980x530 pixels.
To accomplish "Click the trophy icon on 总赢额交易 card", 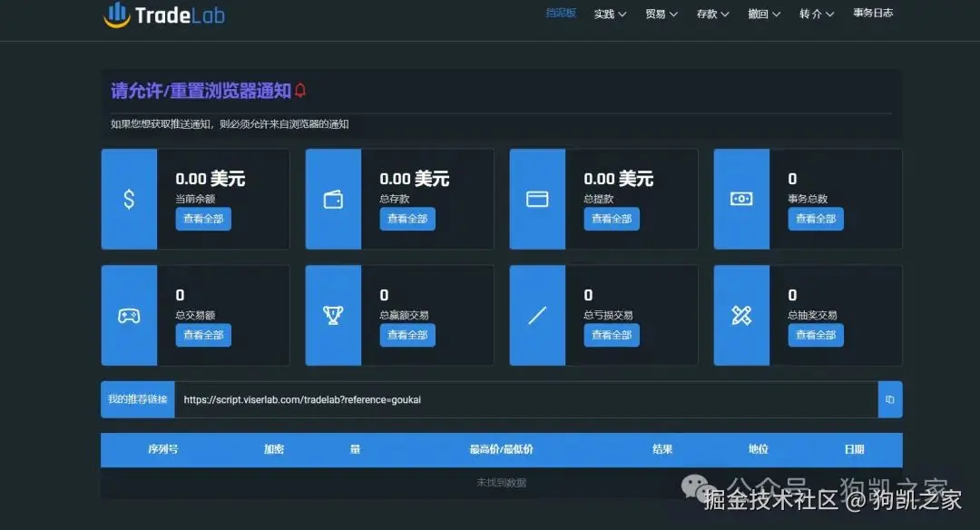I will 332,315.
